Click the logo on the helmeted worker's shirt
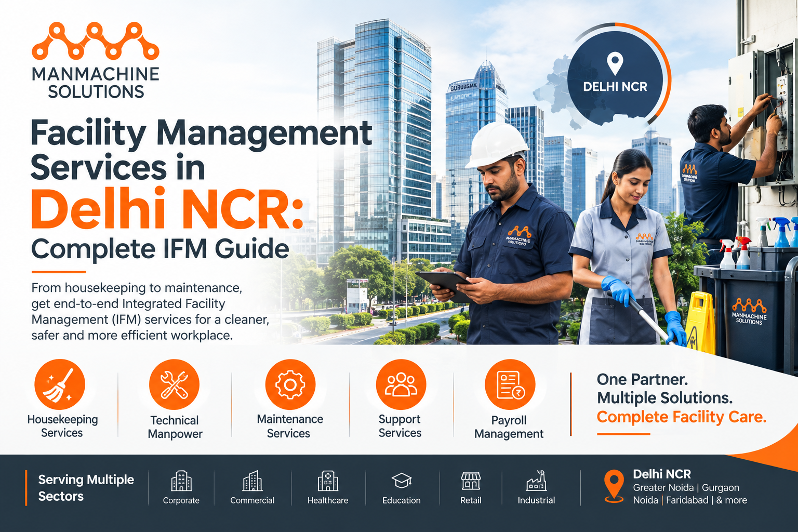The height and width of the screenshot is (532, 798). [x=519, y=235]
